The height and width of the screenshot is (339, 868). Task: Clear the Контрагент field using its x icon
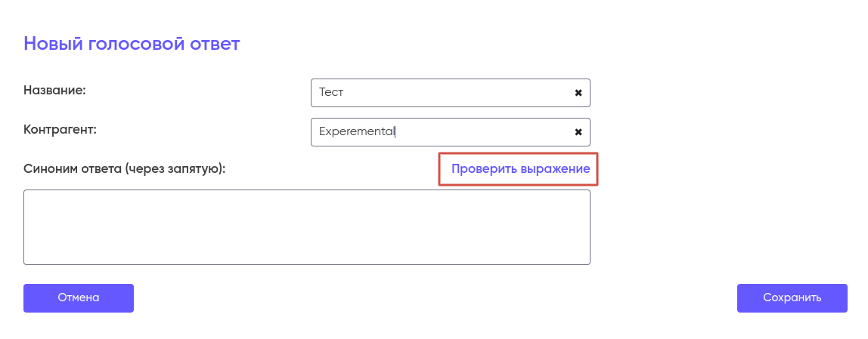pyautogui.click(x=578, y=132)
